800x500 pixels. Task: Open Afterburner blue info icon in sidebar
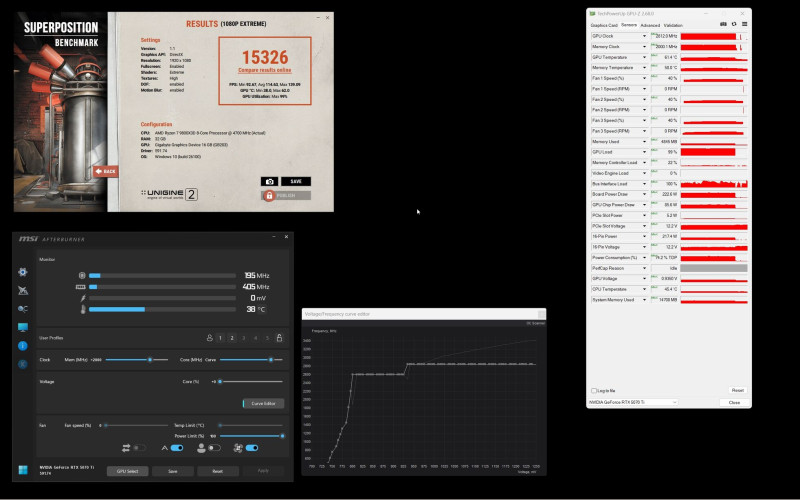coord(22,345)
